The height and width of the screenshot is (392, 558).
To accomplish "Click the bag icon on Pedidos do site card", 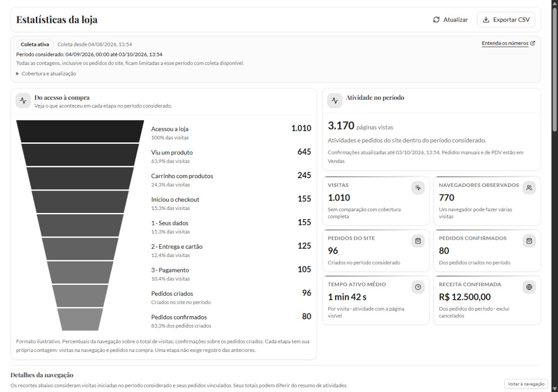I will click(418, 241).
